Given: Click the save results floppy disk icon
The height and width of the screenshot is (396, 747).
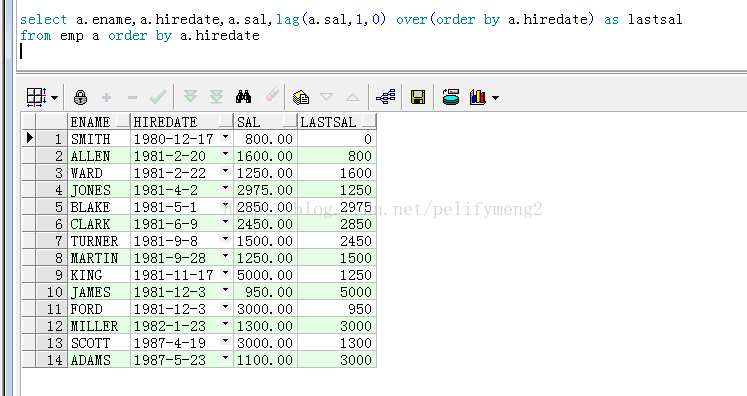Looking at the screenshot, I should 418,97.
